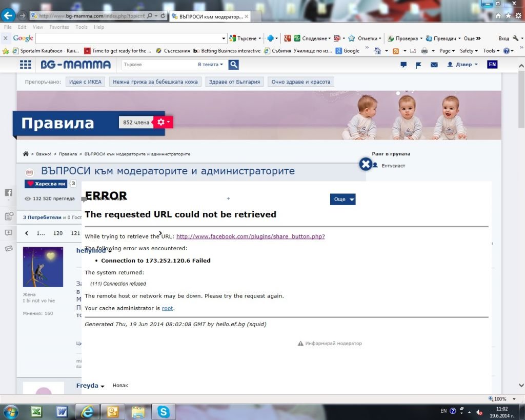This screenshot has width=525, height=420.
Task: Click the sidebar envelope icon
Action: point(9,248)
